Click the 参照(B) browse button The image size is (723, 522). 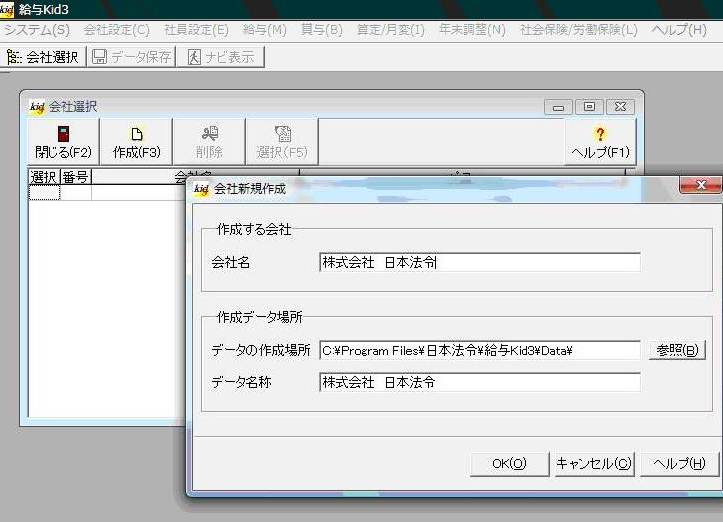pos(677,350)
